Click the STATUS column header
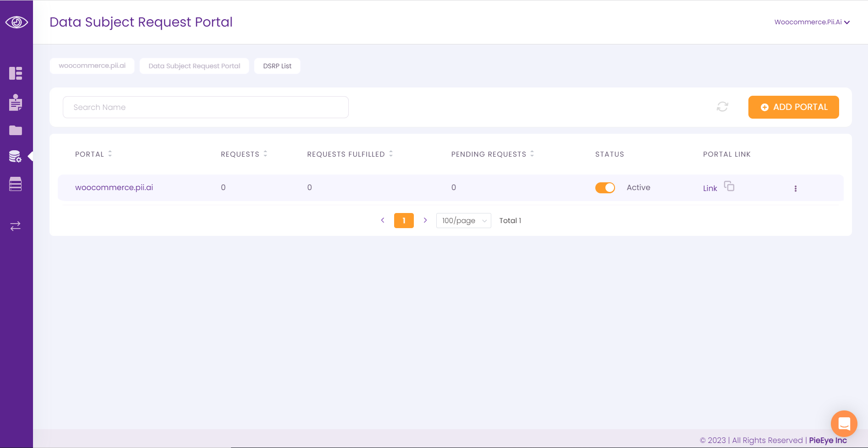 (x=610, y=154)
